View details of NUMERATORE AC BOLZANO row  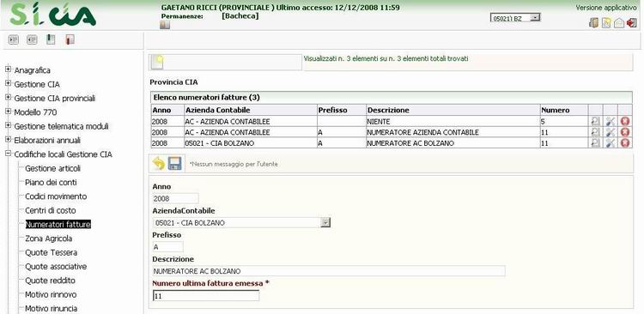point(596,142)
